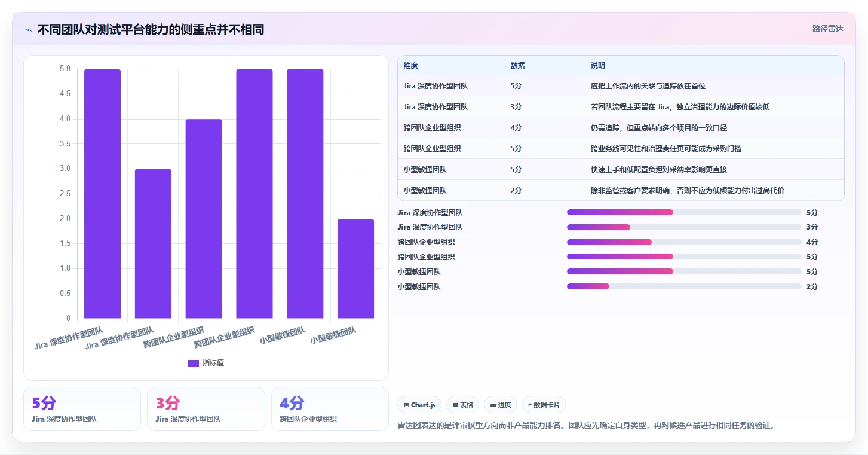Toggle the 指标值 legend item under the chart
Image resolution: width=868 pixels, height=455 pixels.
point(206,363)
